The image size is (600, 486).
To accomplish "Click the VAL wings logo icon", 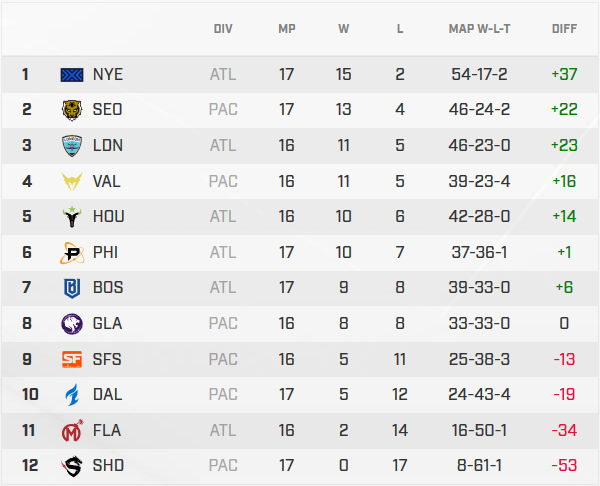I will 73,181.
